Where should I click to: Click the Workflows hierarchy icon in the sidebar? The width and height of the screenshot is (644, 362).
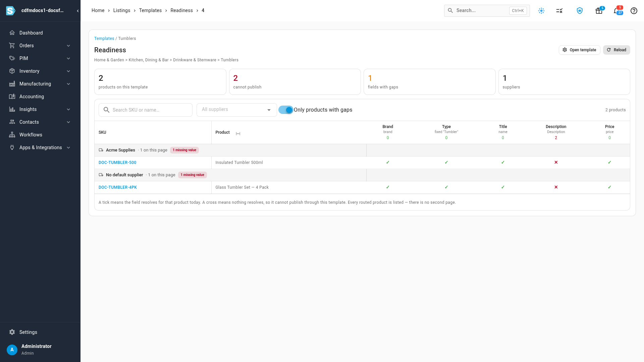click(12, 135)
